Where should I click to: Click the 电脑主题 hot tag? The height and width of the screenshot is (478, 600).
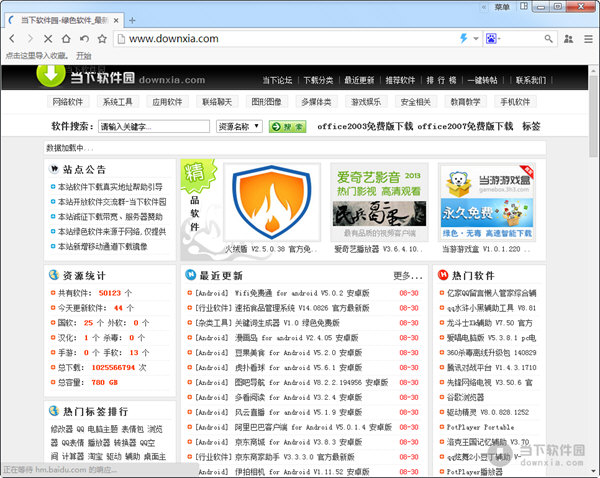[103, 429]
